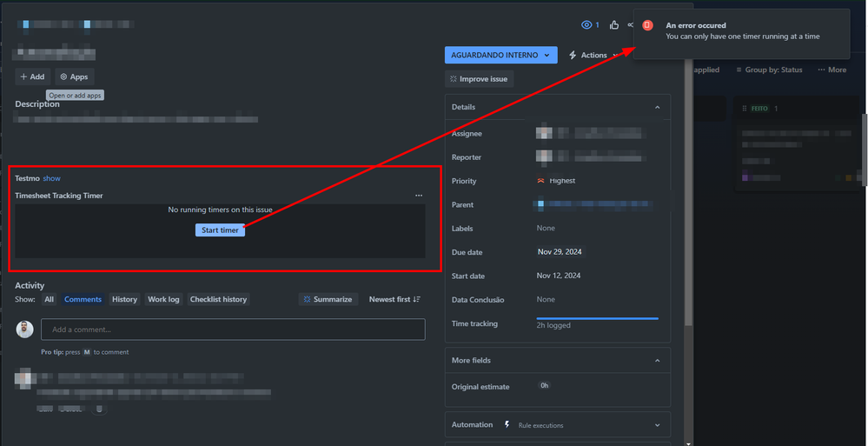Viewport: 868px width, 446px height.
Task: Click the Testmo show link
Action: [51, 178]
